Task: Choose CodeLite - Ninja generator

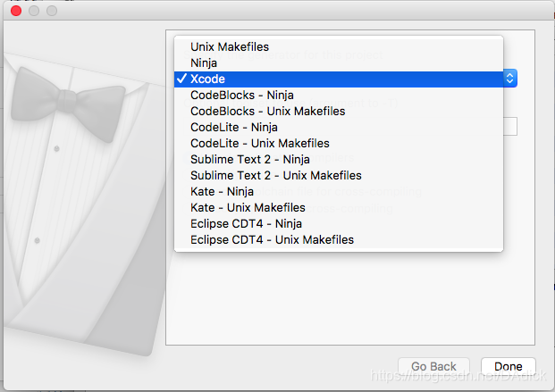Action: point(339,128)
